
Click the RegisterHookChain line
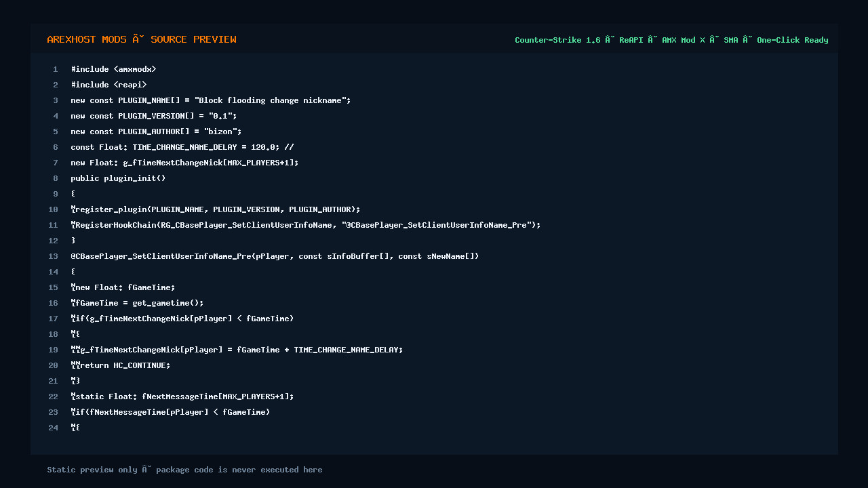tap(306, 225)
